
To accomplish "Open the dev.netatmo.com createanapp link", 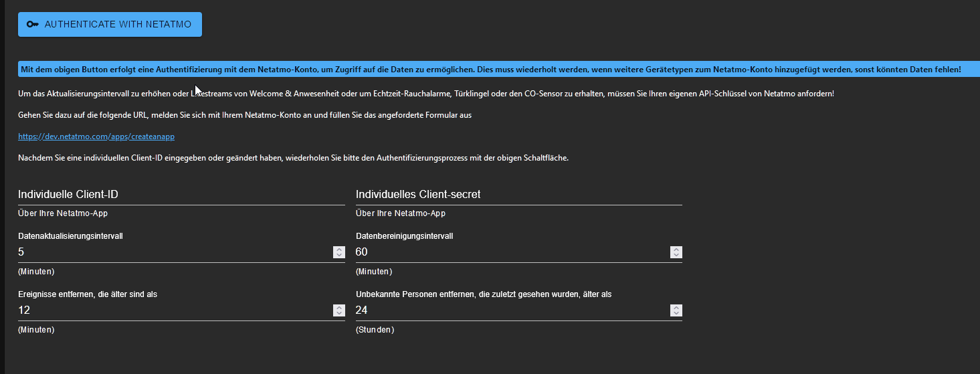I will click(96, 136).
